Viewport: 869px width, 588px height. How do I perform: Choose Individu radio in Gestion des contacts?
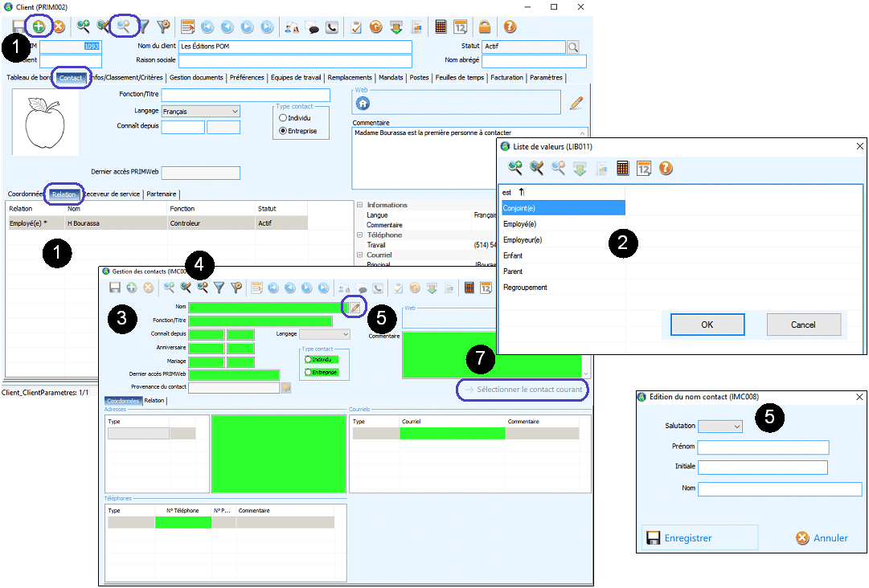tap(309, 360)
